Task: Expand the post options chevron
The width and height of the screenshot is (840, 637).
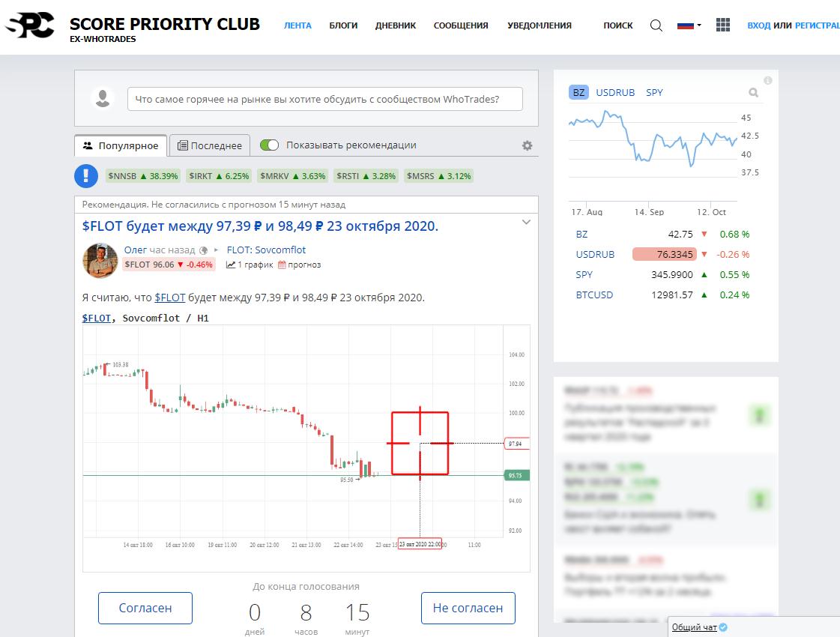Action: 526,223
